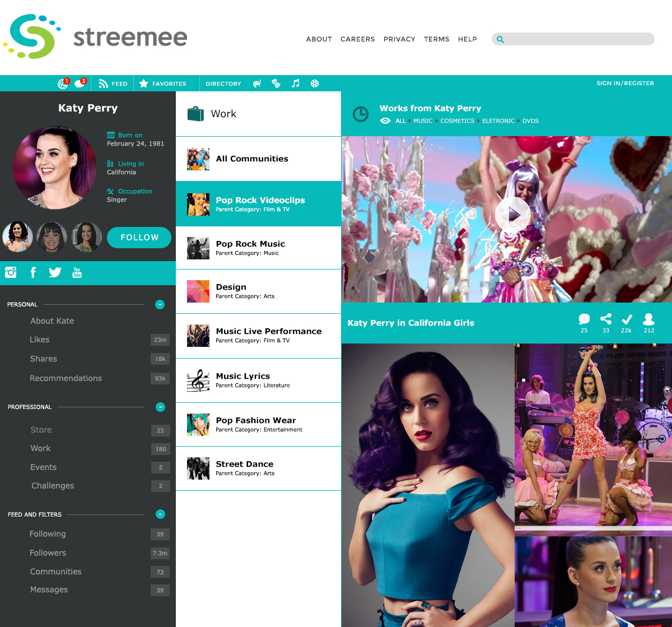
Task: Select the theater masks directory icon
Action: [x=276, y=83]
